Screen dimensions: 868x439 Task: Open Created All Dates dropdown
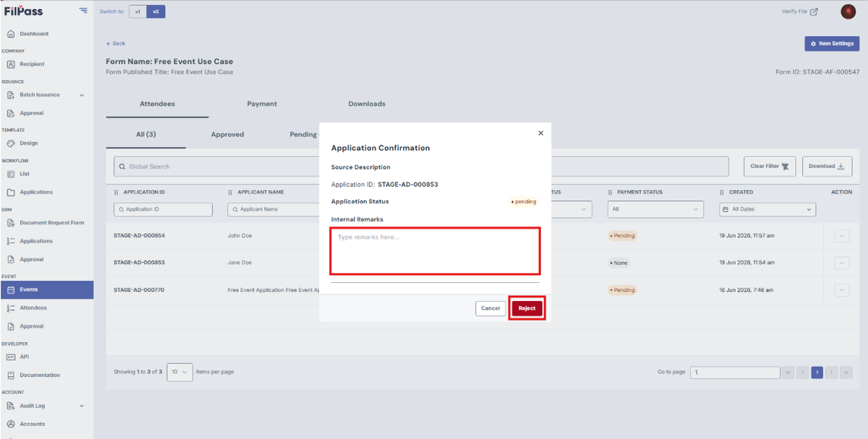(767, 209)
